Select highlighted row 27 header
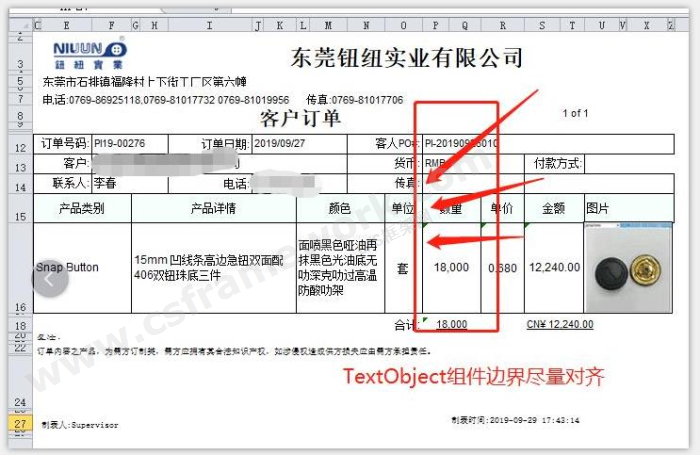Viewport: 700px width, 455px height. 18,423
